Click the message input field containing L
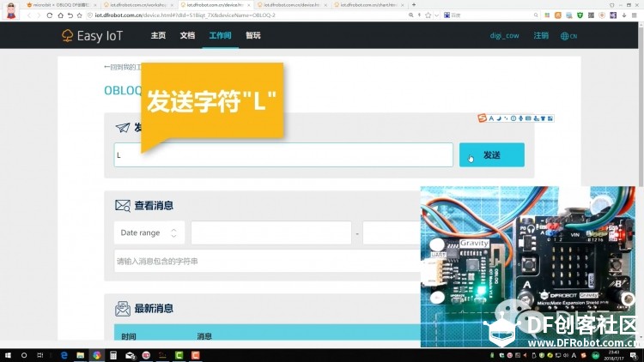 tap(283, 155)
